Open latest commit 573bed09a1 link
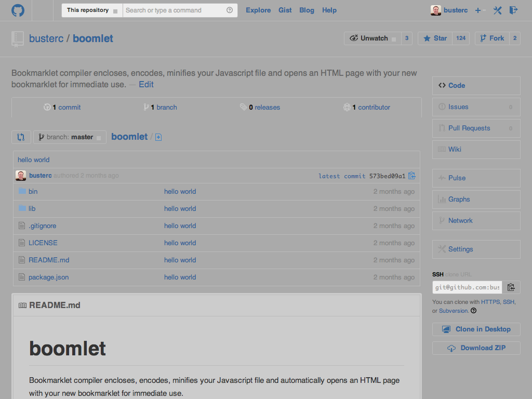532x399 pixels. [x=362, y=176]
